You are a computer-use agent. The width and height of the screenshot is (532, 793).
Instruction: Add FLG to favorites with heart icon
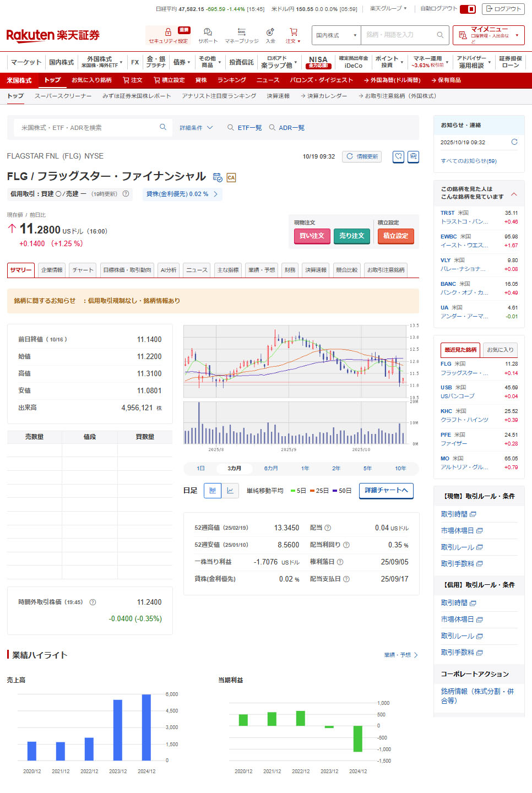click(x=398, y=157)
